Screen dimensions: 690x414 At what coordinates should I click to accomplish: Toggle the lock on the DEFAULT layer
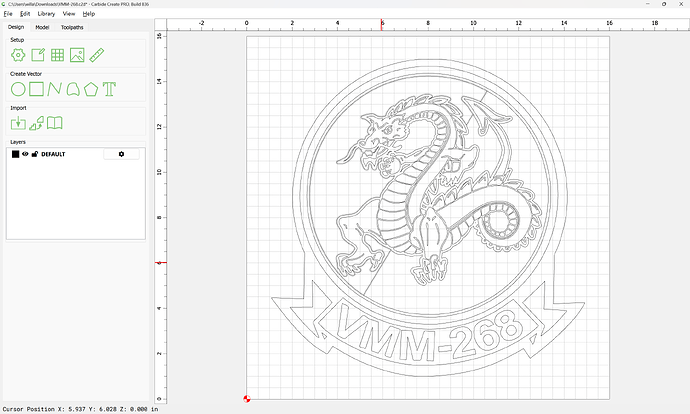click(35, 154)
